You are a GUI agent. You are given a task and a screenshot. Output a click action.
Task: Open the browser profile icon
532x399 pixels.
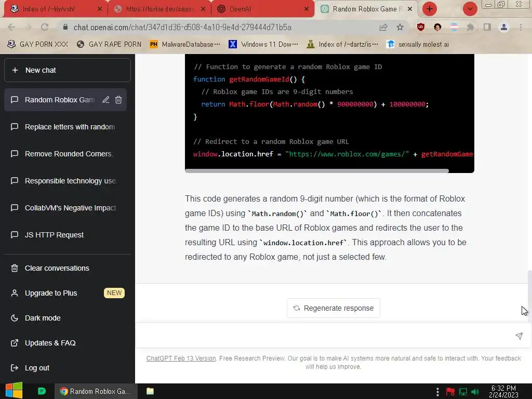504,27
